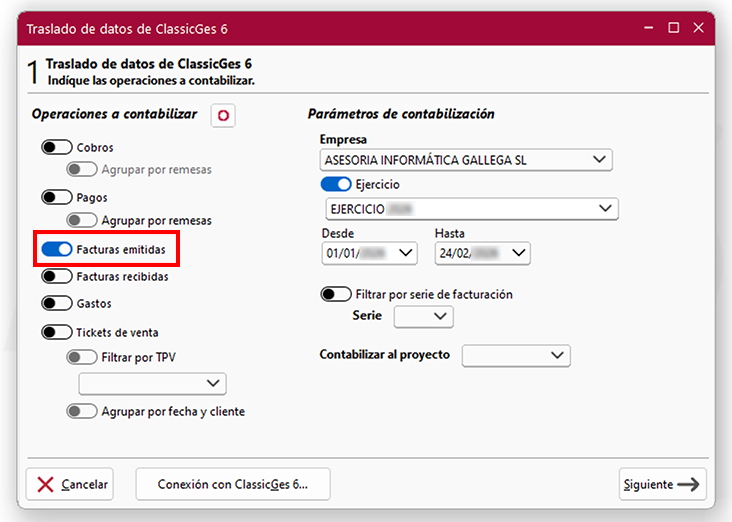Click the Cancelar button
The width and height of the screenshot is (732, 522).
coord(70,484)
